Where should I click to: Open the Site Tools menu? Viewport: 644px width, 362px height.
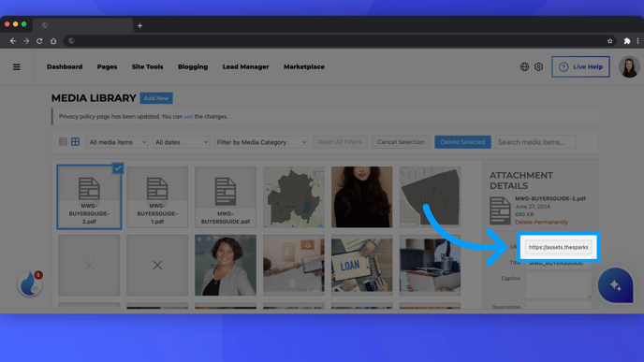[x=148, y=66]
